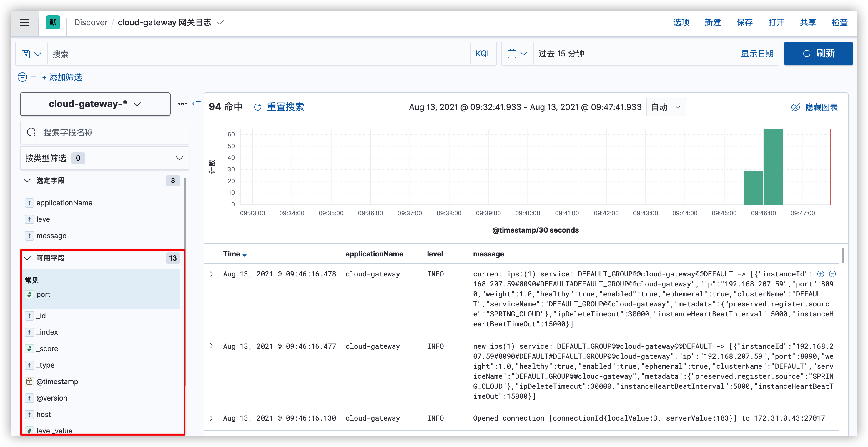Click the @timestamp date field icon

click(x=29, y=382)
